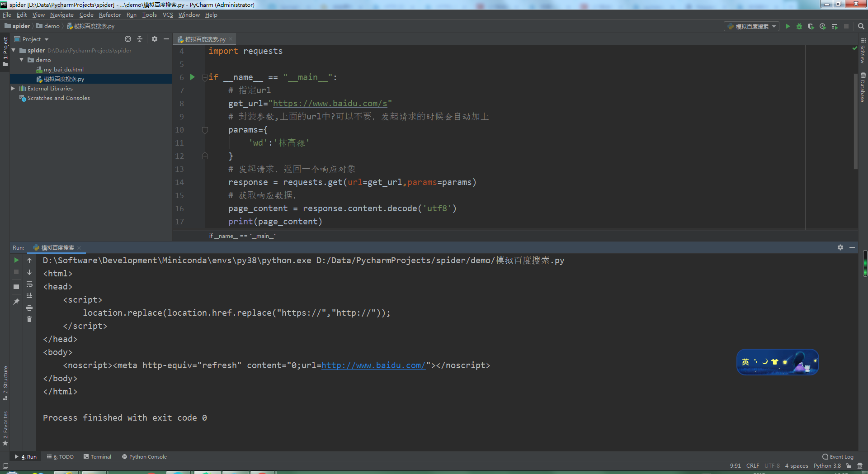Click the green inspection checkmark above the editor scrollbar
This screenshot has height=474, width=868.
pyautogui.click(x=854, y=48)
